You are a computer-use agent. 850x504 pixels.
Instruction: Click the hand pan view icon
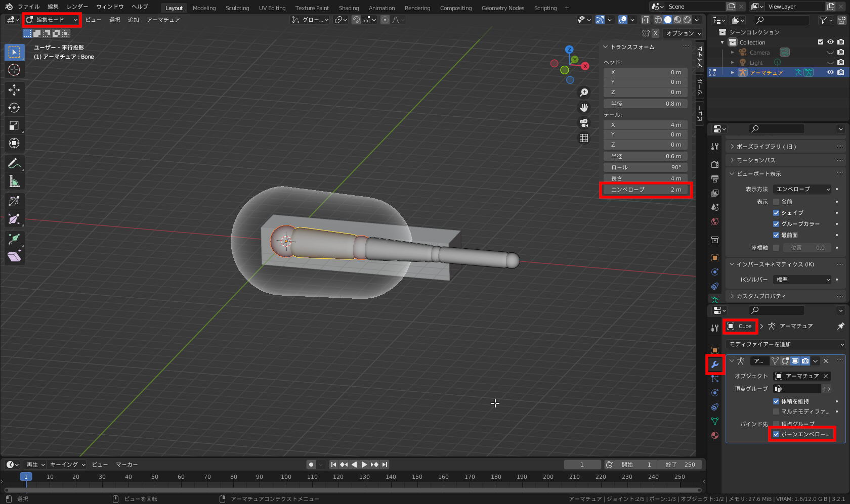584,108
